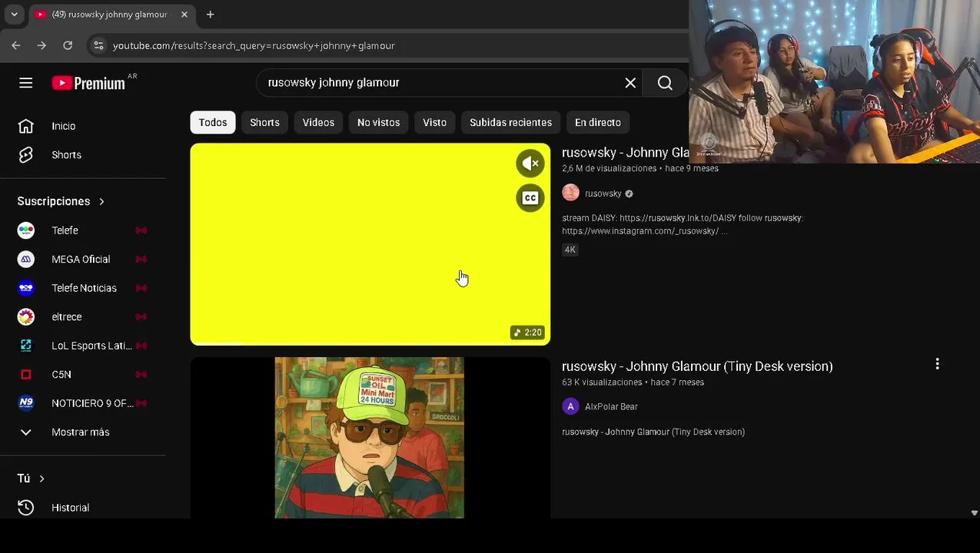Open the Telefe Noticias channel
Screen dimensions: 980x553
[83, 288]
